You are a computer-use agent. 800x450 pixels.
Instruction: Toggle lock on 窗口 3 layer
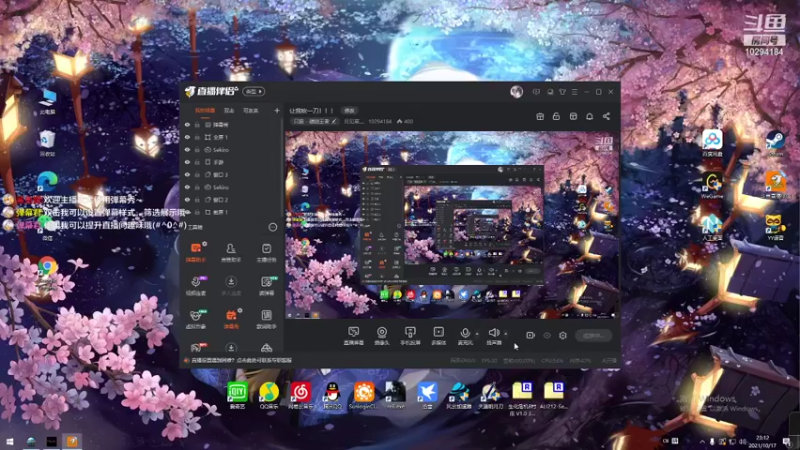[x=197, y=174]
